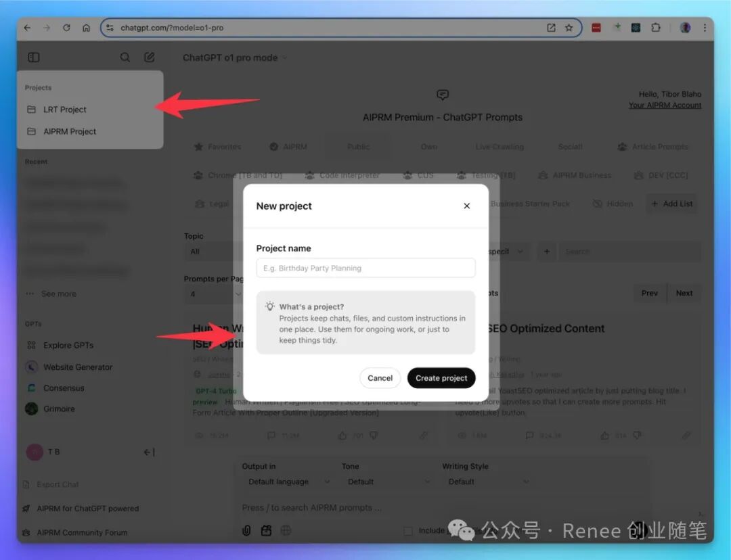
Task: Switch to the Own tab
Action: tap(429, 147)
